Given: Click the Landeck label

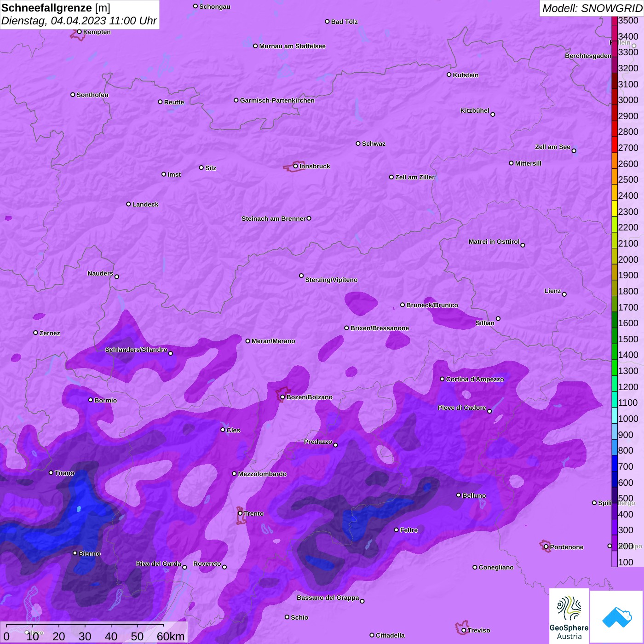Looking at the screenshot, I should (x=145, y=204).
